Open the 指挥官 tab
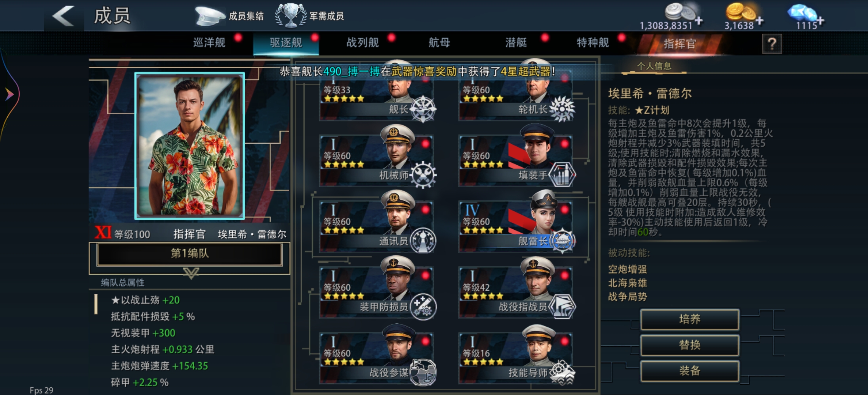The height and width of the screenshot is (395, 868). 679,44
